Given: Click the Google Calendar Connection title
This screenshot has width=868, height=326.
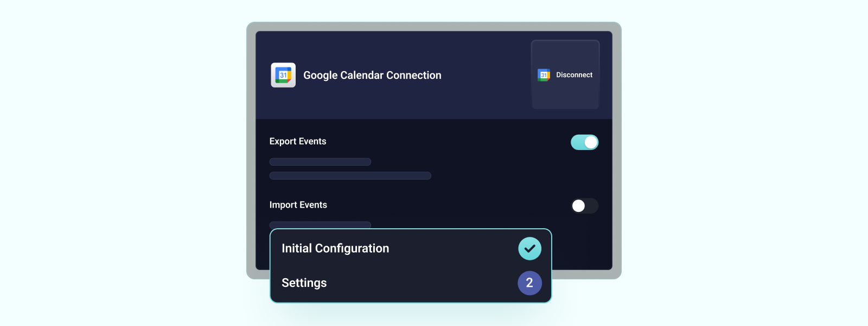Looking at the screenshot, I should pos(372,75).
